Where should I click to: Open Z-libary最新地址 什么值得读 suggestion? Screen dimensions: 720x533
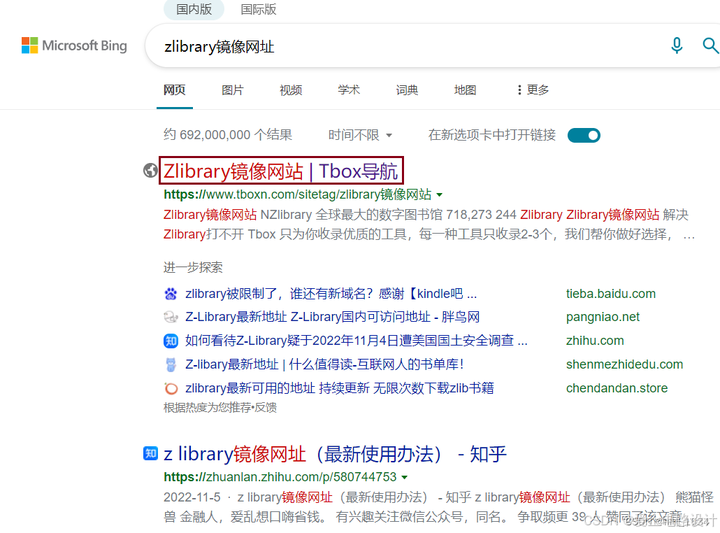click(x=324, y=365)
